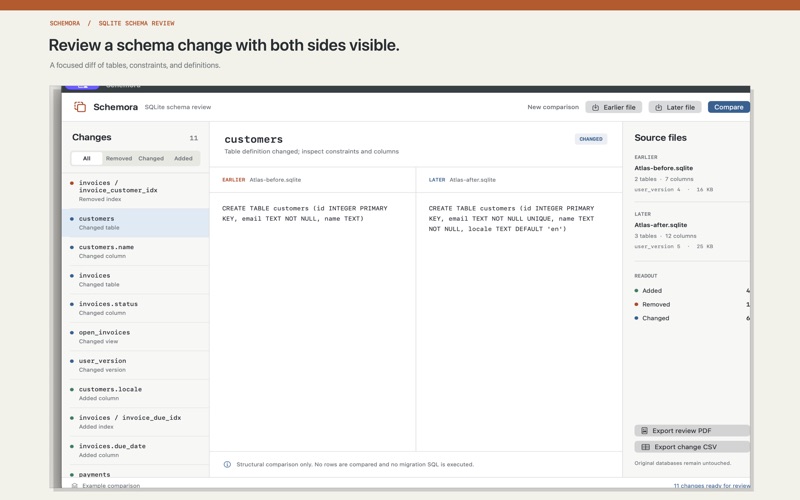Click the later CREATE TABLE customers definition
Screen dimensions: 800x500
(511, 218)
